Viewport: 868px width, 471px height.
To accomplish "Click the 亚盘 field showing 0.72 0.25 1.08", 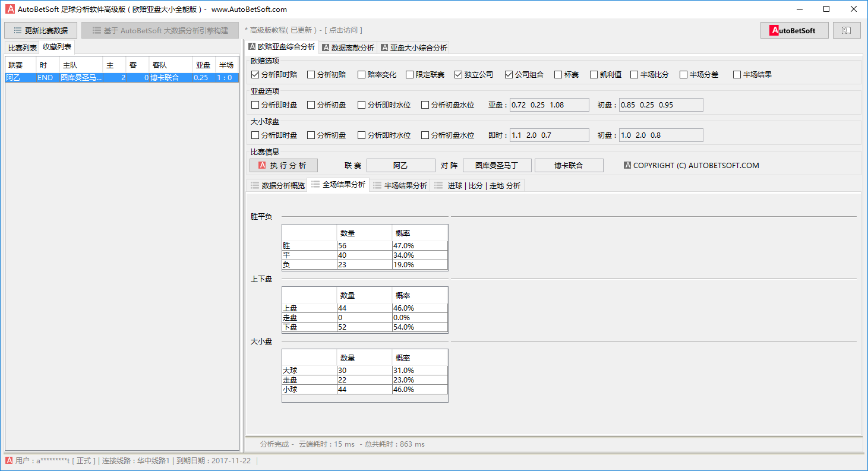I will click(550, 105).
